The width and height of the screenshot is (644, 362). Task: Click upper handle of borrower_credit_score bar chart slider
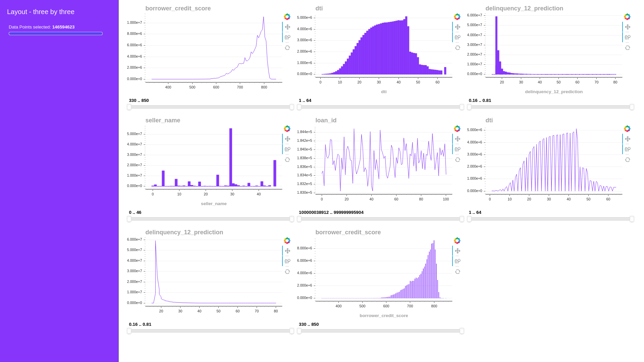(462, 331)
